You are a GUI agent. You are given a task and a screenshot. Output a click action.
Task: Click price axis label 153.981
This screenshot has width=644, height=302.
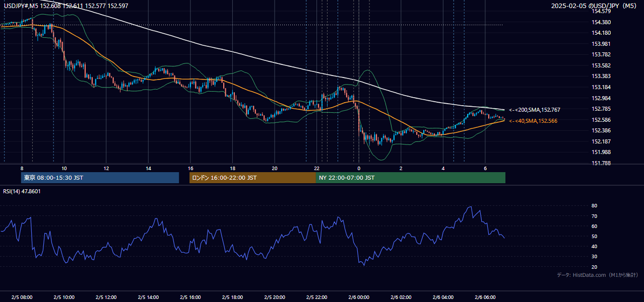[x=601, y=44]
